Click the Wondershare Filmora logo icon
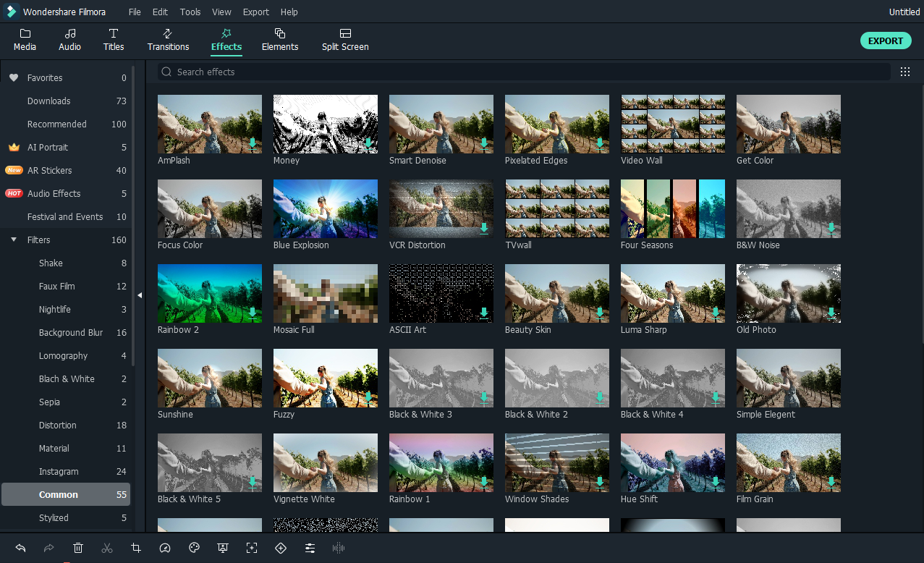Viewport: 924px width, 563px height. (x=11, y=12)
